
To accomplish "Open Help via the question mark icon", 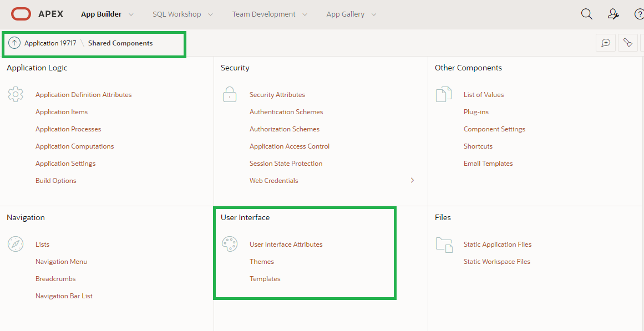I will point(638,14).
